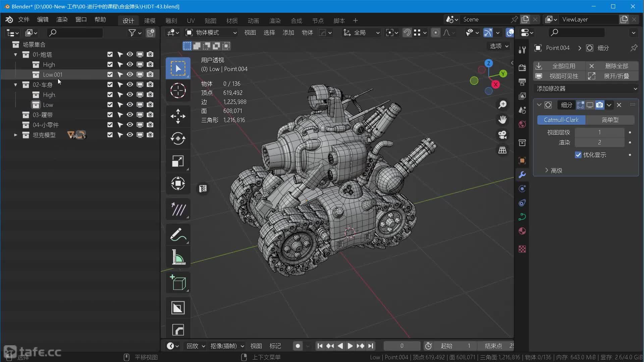
Task: Activate the Rotate tool
Action: (178, 138)
